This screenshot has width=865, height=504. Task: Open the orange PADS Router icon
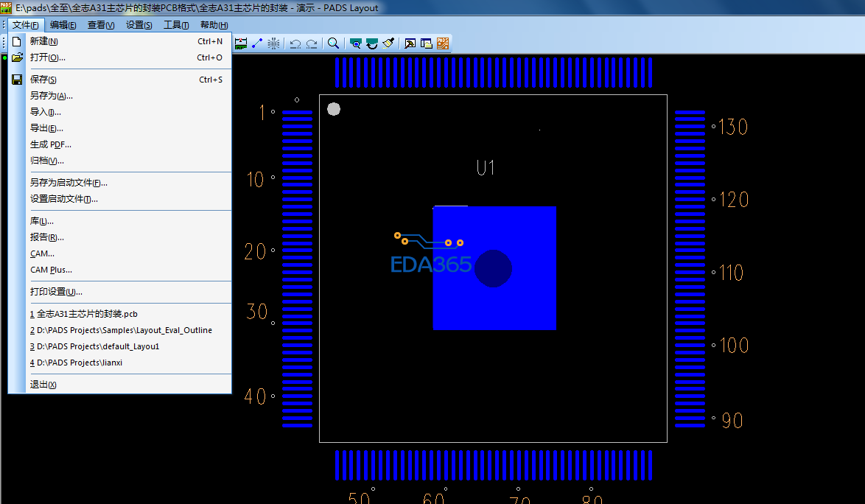point(443,43)
